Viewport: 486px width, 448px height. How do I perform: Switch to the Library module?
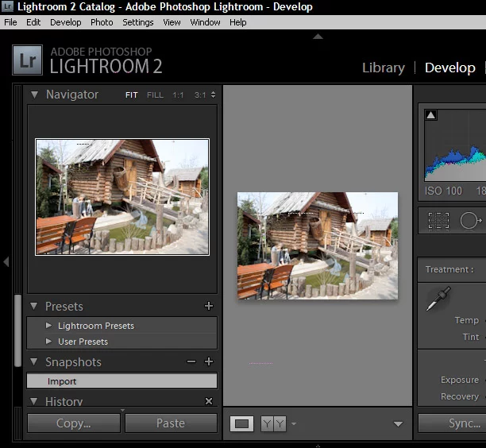(x=383, y=68)
